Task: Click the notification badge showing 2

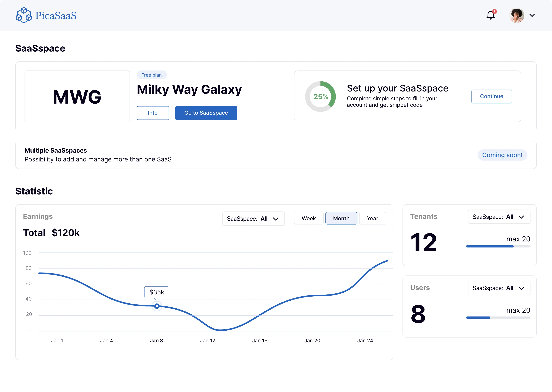Action: pyautogui.click(x=494, y=11)
